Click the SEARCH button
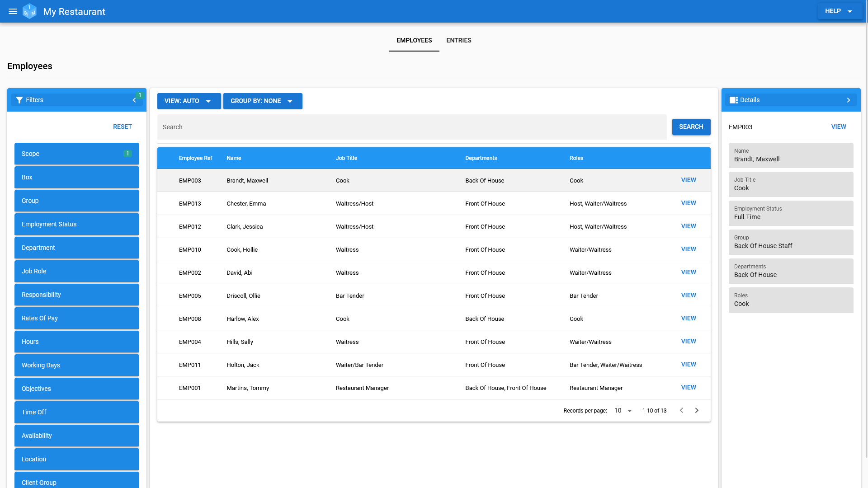 (x=691, y=127)
